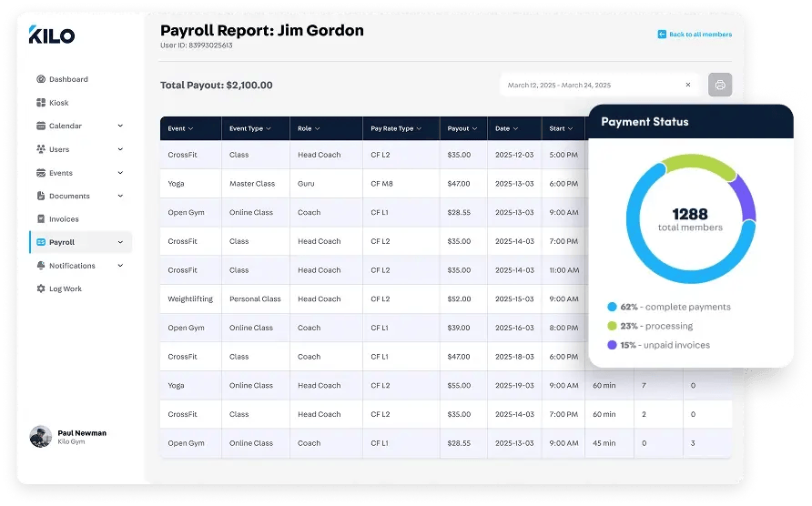
Task: Click the Kiosk icon in sidebar
Action: [41, 103]
